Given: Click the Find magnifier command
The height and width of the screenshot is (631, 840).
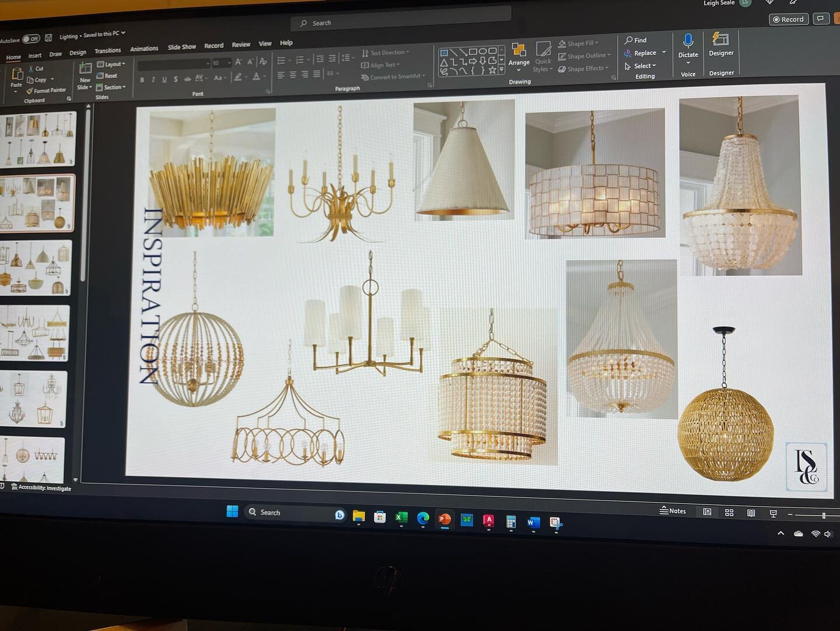Looking at the screenshot, I should [636, 40].
